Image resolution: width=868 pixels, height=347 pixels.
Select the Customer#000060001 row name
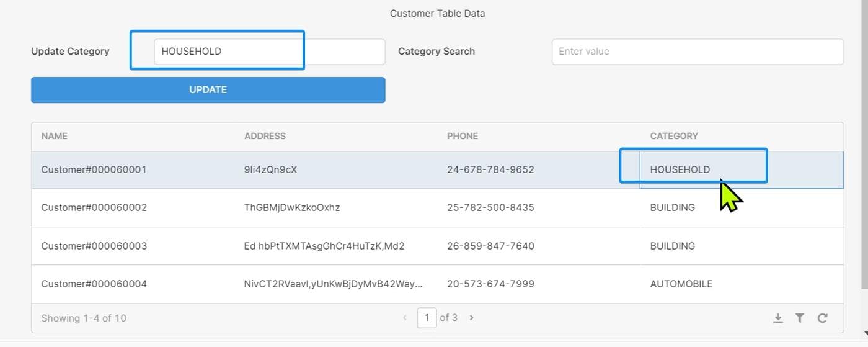point(94,169)
